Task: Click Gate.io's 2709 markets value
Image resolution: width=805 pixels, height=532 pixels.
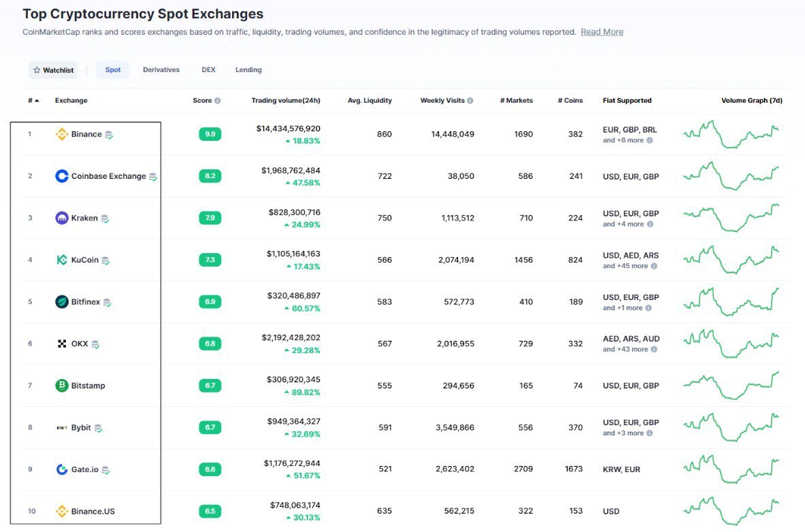Action: tap(523, 469)
